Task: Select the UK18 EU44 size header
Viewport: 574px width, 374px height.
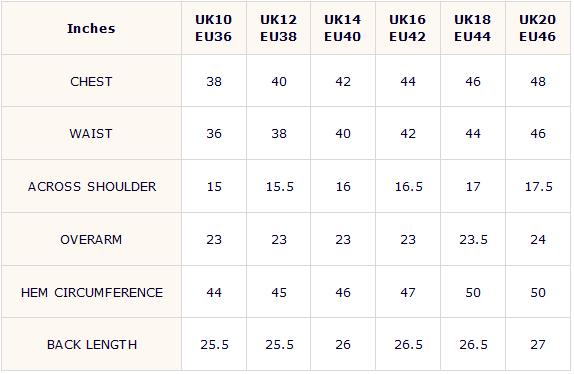Action: point(473,28)
